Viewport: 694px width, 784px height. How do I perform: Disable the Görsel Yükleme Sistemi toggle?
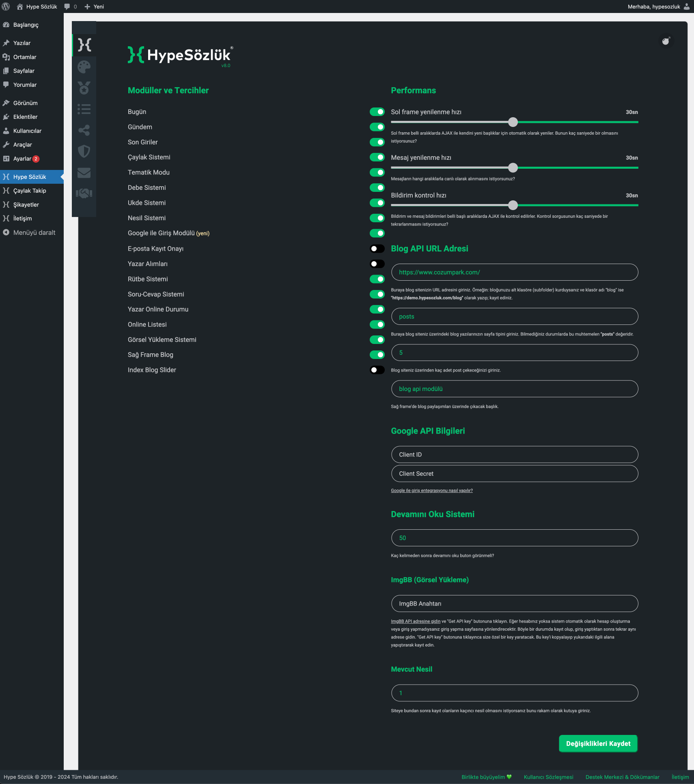(x=377, y=339)
